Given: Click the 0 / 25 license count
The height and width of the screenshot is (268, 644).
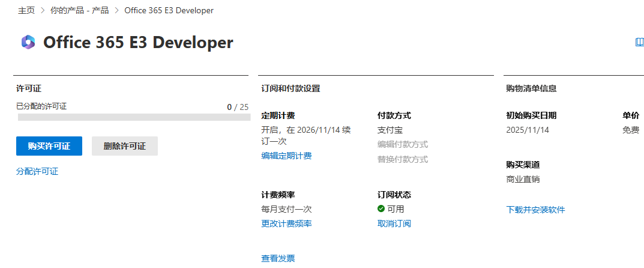Looking at the screenshot, I should pos(238,107).
